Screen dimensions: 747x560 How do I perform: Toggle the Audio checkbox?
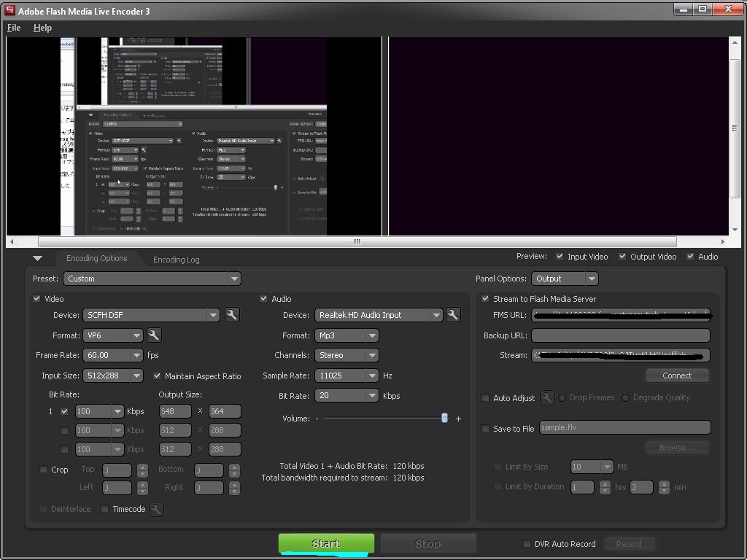click(263, 298)
